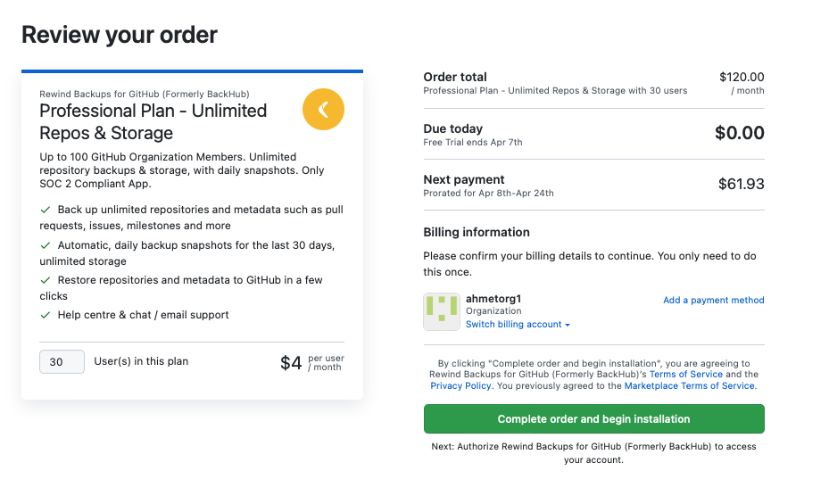Click the 'Review your order' heading
This screenshot has width=829, height=504.
coord(120,35)
